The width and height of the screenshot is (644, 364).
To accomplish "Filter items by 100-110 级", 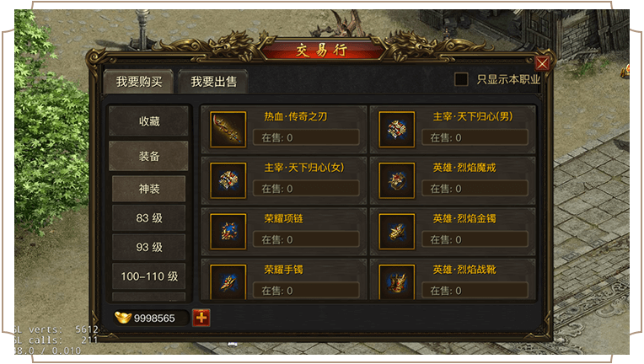I will click(148, 276).
